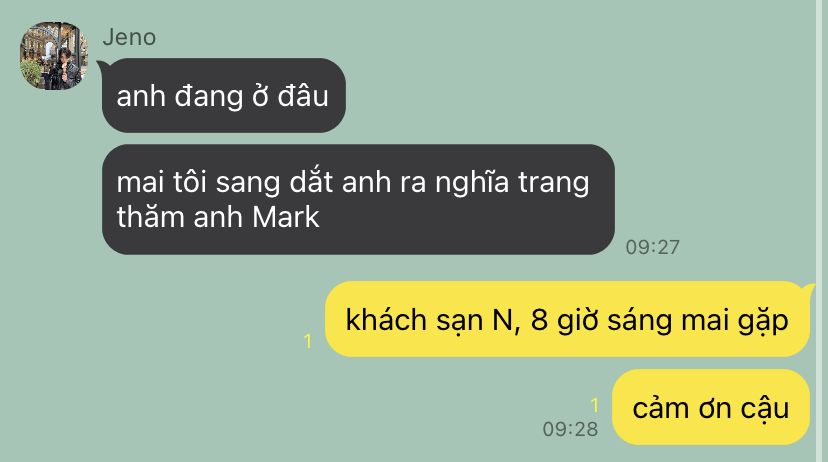This screenshot has width=828, height=462.
Task: Click the words 'nghĩa trang' in Jeno's message
Action: [512, 183]
